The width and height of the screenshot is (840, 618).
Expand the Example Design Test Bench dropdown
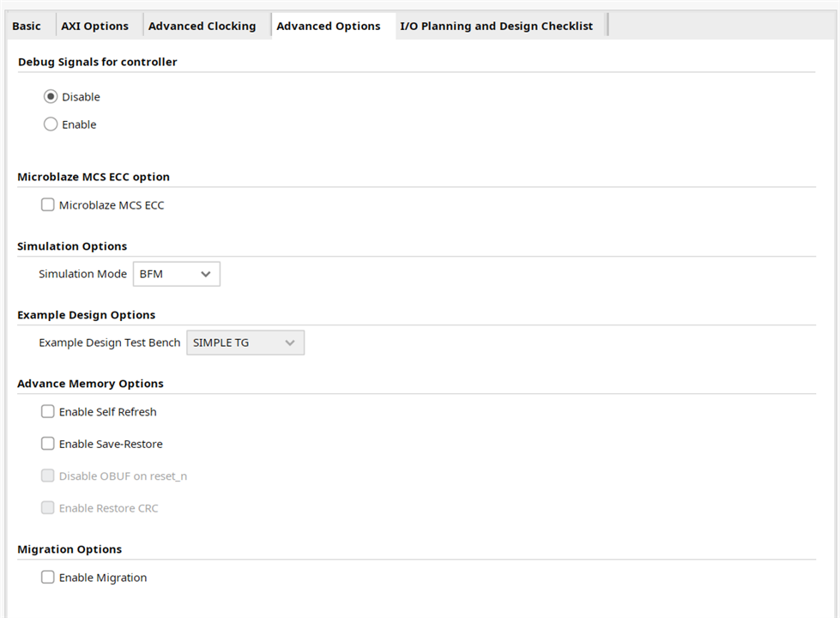coord(245,342)
